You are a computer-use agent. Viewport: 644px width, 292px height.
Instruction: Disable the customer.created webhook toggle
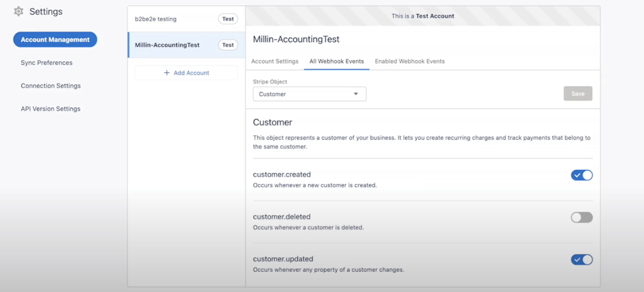[x=581, y=175]
